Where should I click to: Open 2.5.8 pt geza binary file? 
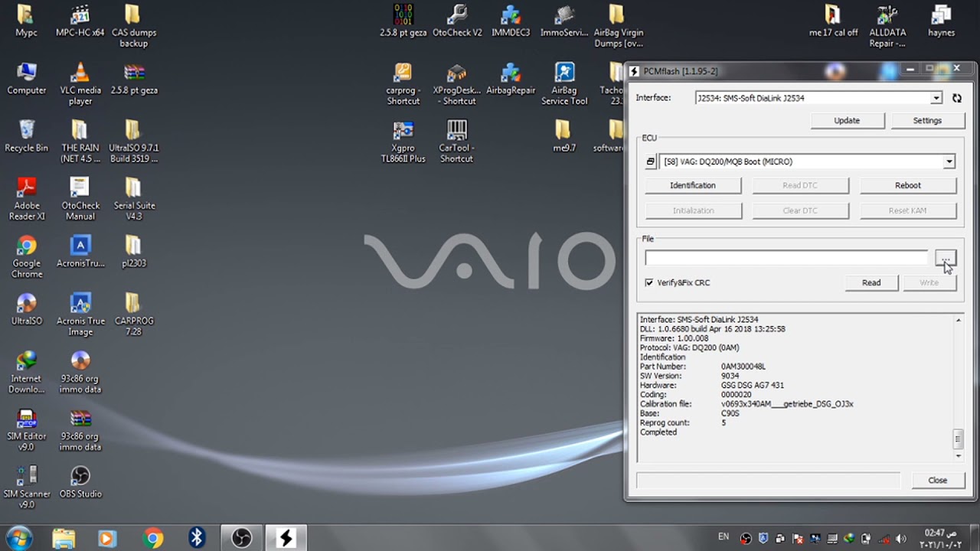pos(403,21)
